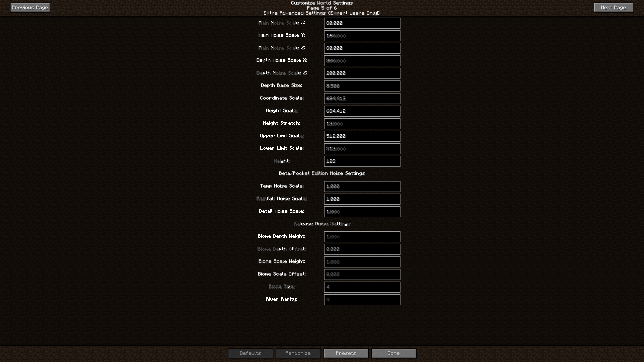Select the River Rarity input field
The width and height of the screenshot is (644, 362).
[361, 299]
